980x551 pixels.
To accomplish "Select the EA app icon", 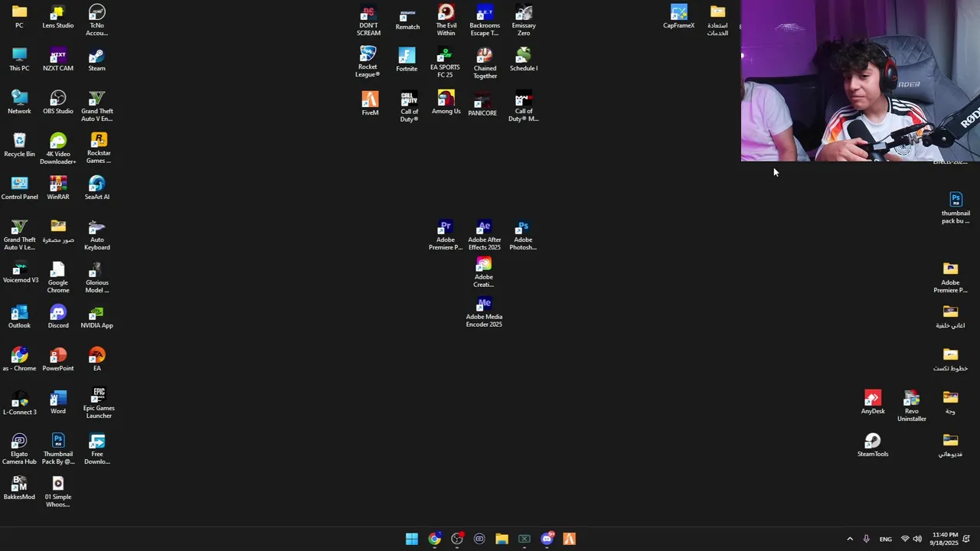I will click(96, 360).
